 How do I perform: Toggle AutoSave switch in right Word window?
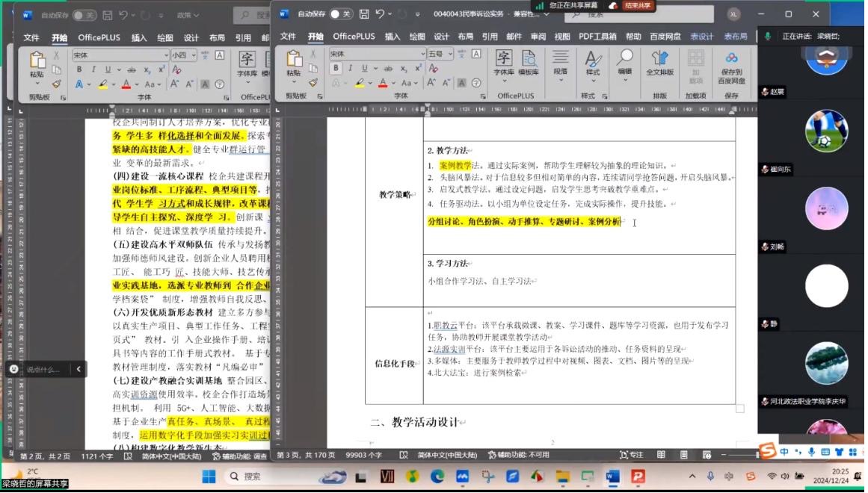(340, 14)
